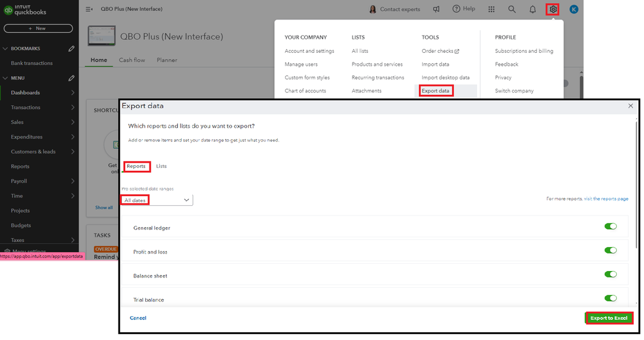Open the apps grid icon
The image size is (644, 340).
(491, 9)
